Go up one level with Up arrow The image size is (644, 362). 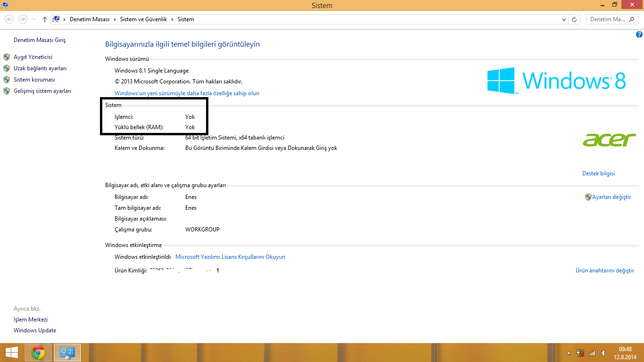coord(45,19)
